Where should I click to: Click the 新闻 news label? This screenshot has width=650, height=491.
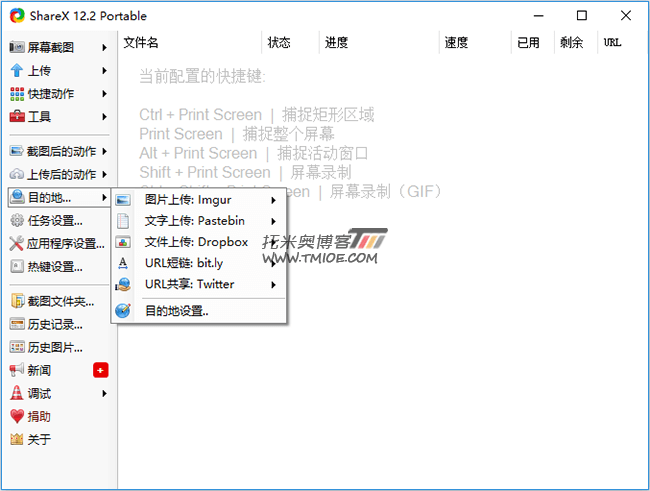(39, 370)
